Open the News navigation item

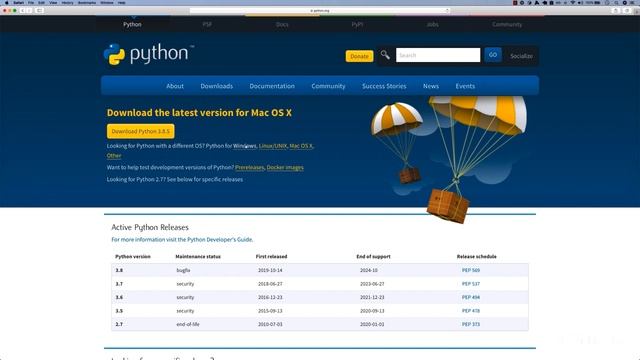[431, 86]
